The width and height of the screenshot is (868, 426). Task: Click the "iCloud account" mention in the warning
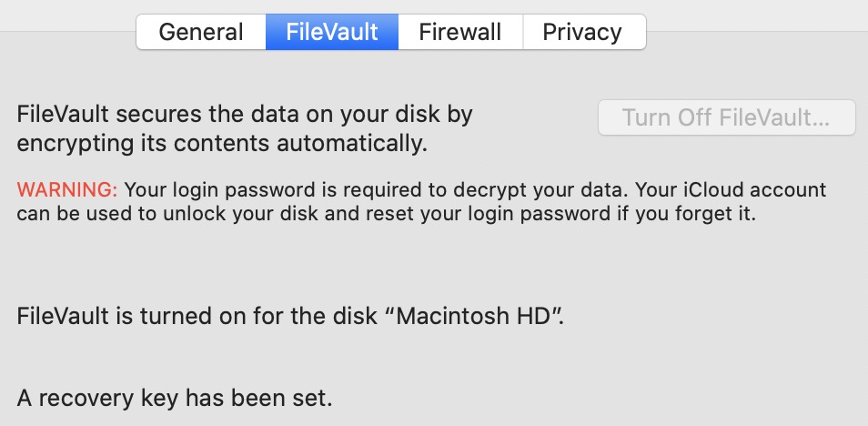click(x=773, y=190)
